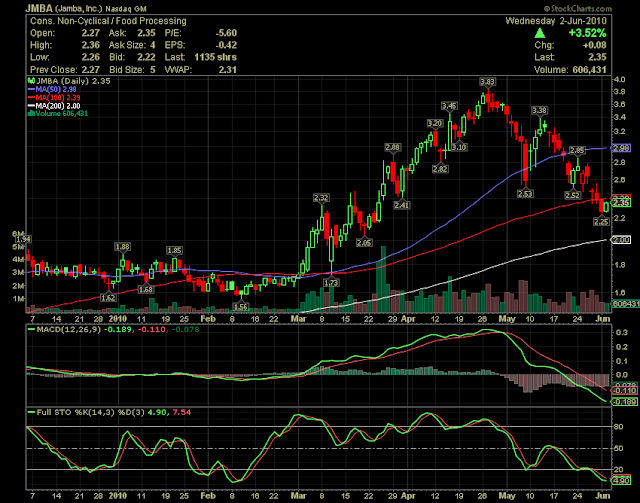640x503 pixels.
Task: Click the 1.62 low price label
Action: pos(108,298)
